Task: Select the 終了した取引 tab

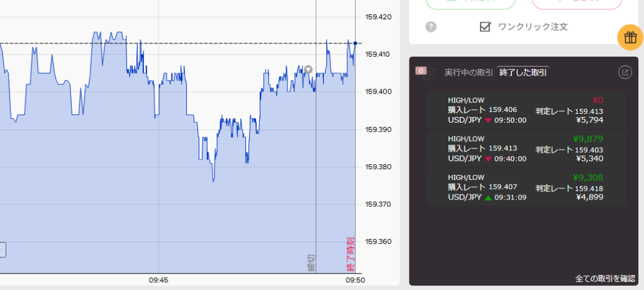Action: (523, 72)
